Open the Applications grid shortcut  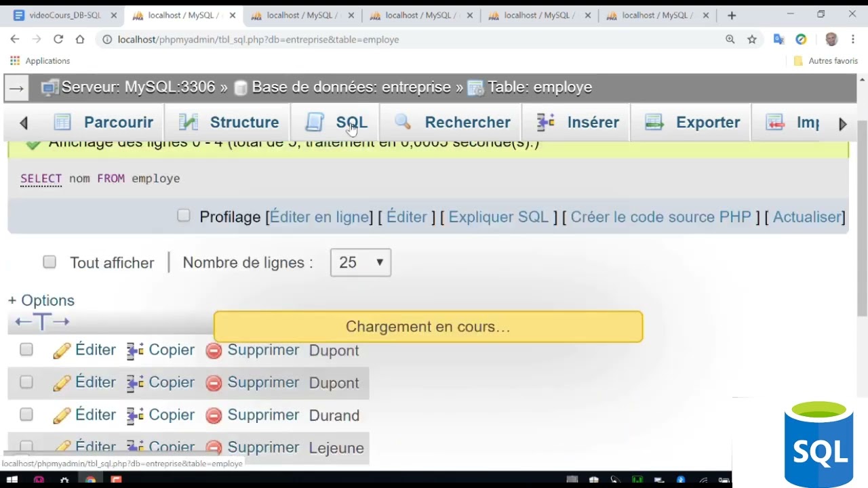tap(15, 60)
